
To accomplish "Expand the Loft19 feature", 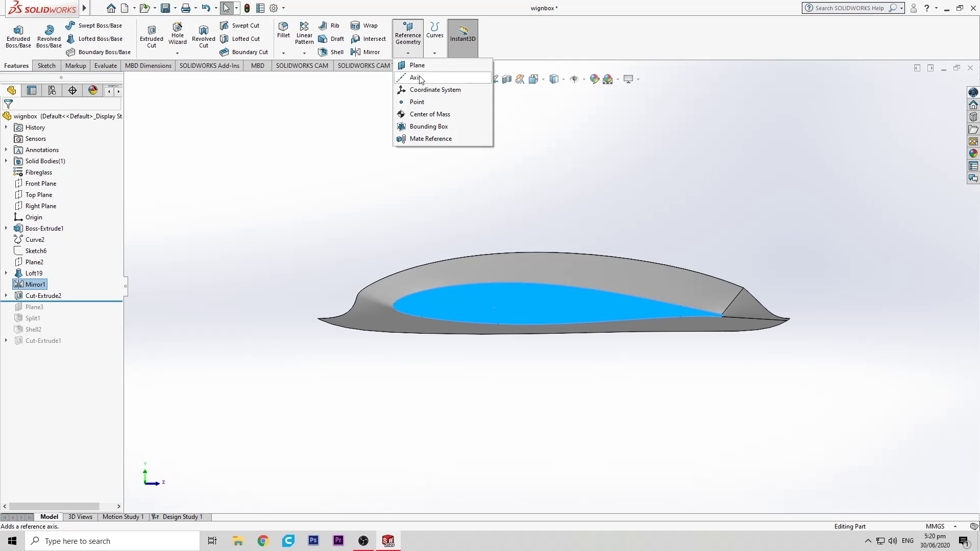I will [6, 273].
